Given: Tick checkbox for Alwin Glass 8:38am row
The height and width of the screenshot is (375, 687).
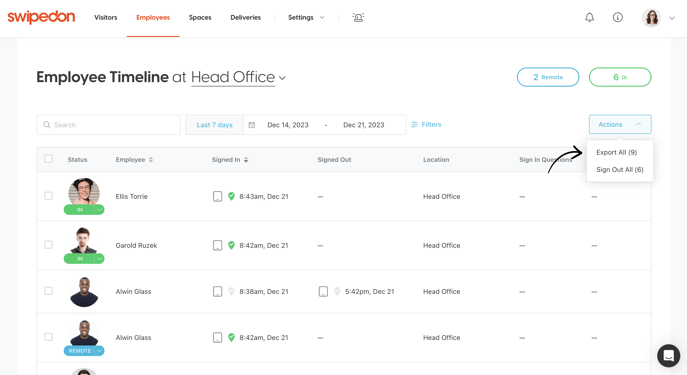Looking at the screenshot, I should pyautogui.click(x=49, y=291).
